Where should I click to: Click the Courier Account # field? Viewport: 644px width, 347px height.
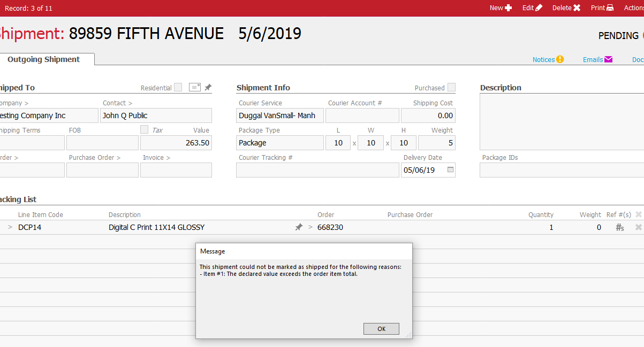coord(362,115)
